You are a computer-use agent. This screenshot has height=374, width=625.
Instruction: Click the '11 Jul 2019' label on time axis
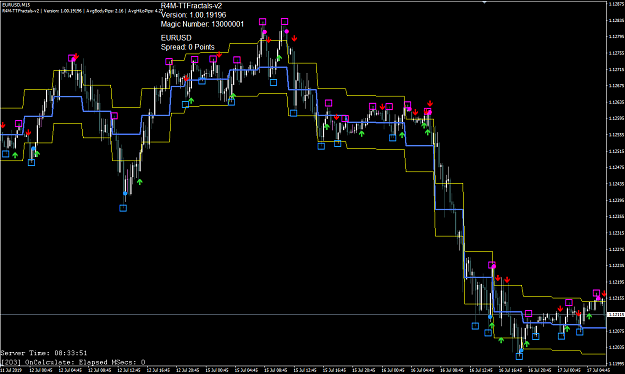(11, 370)
